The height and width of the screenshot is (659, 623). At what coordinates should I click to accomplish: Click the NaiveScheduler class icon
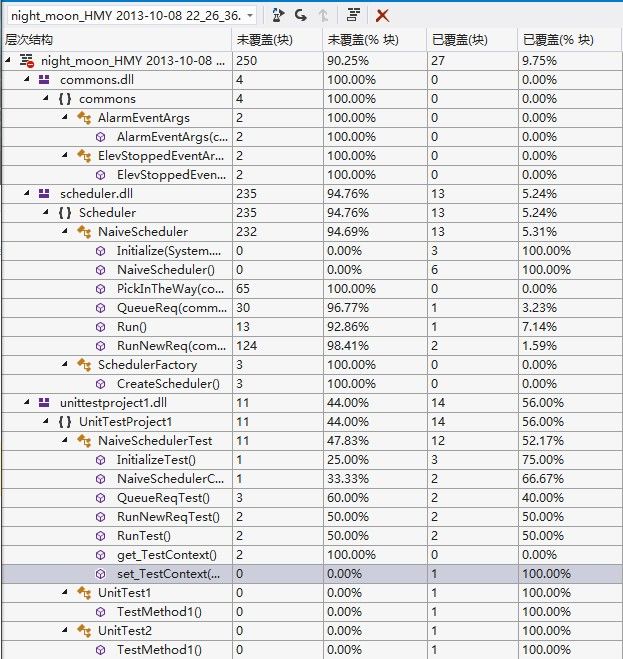click(84, 232)
